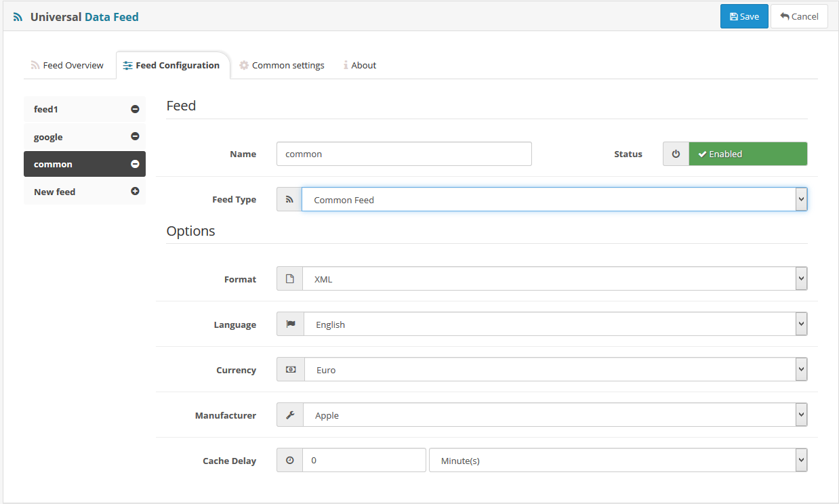Remove feed1 using its minus icon
The width and height of the screenshot is (839, 504).
point(135,109)
